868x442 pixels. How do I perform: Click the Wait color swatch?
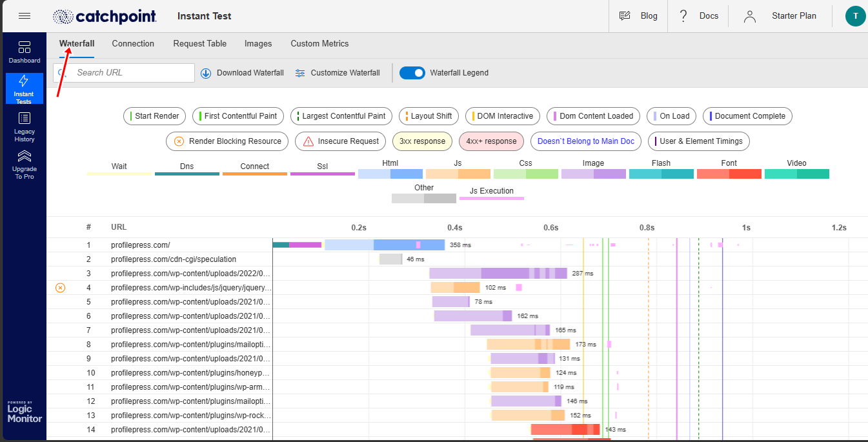click(x=119, y=174)
